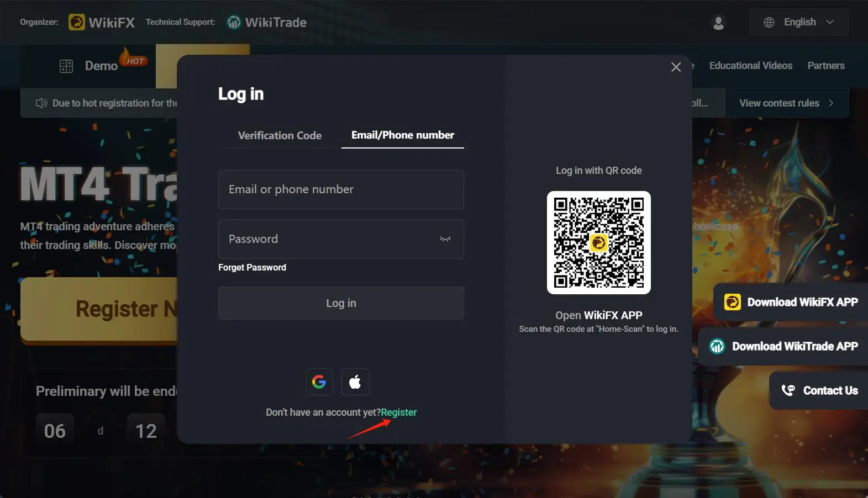This screenshot has height=498, width=868.
Task: Click the registration announcement text
Action: point(115,103)
